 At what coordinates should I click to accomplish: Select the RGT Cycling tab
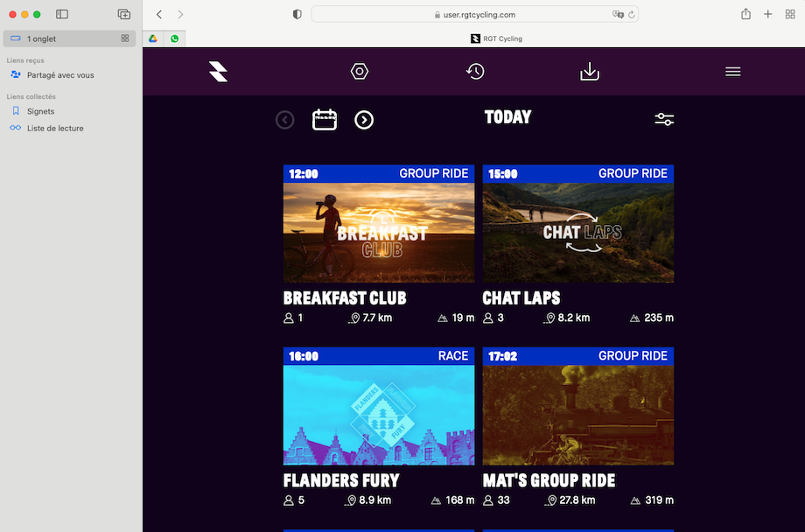(x=495, y=38)
